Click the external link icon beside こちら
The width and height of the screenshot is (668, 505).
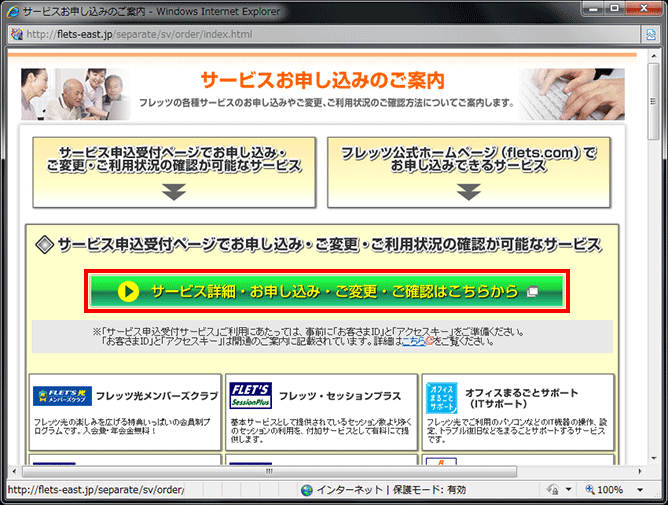point(429,341)
